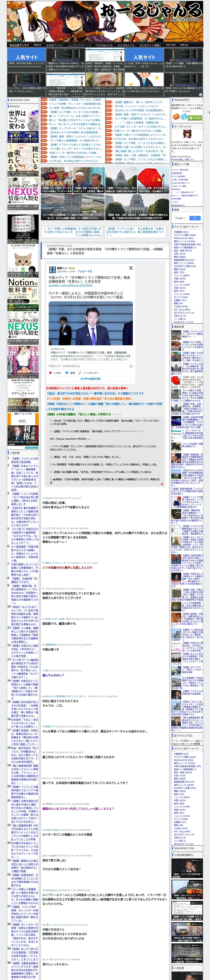
Task: Click the green Follow button
Action: [195, 118]
